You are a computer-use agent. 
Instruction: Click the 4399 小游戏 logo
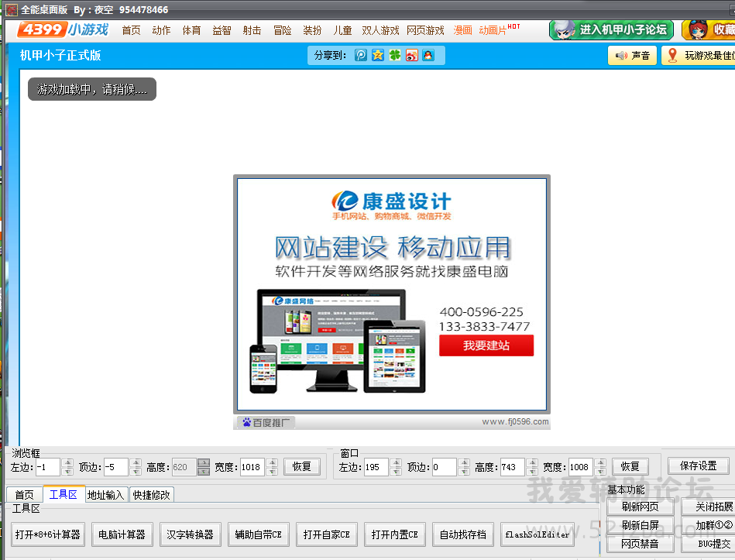[x=64, y=30]
